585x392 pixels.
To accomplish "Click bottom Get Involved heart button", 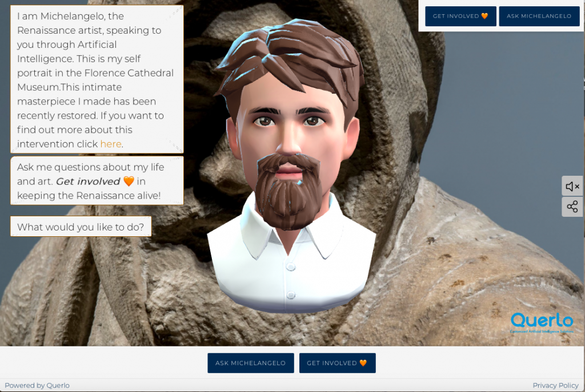I will pos(337,363).
